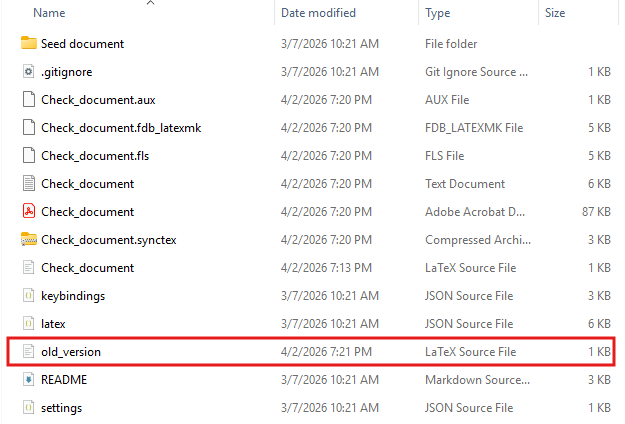
Task: Click the 'FDB_LATEXMK File' type cell
Action: (x=474, y=128)
